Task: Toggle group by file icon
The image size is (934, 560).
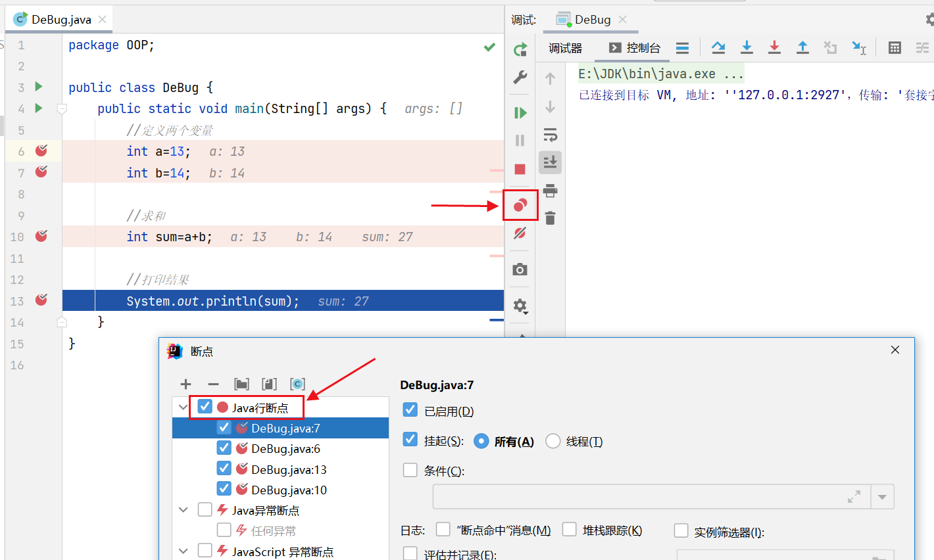Action: pyautogui.click(x=269, y=384)
